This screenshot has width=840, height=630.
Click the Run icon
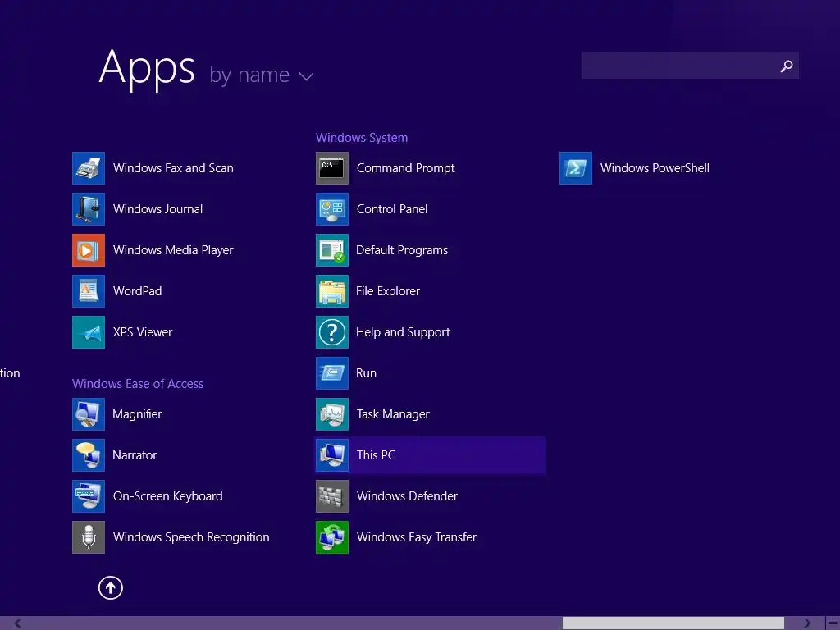[x=332, y=373]
